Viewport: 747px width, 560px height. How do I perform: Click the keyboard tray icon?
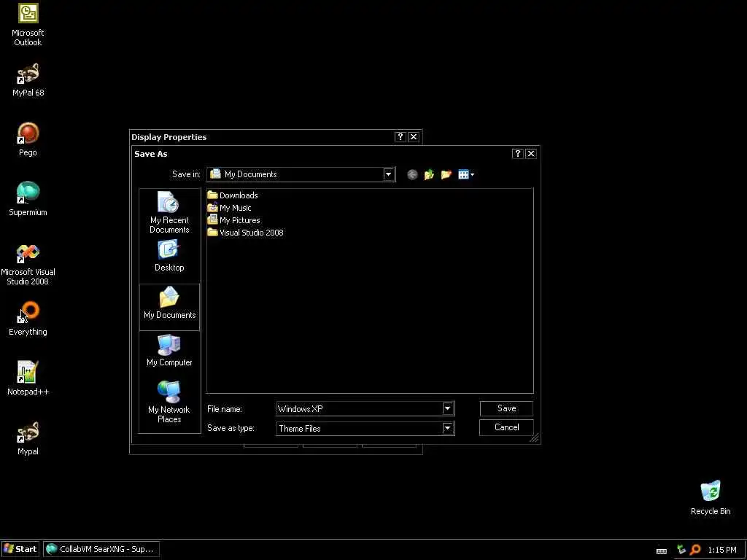click(661, 551)
